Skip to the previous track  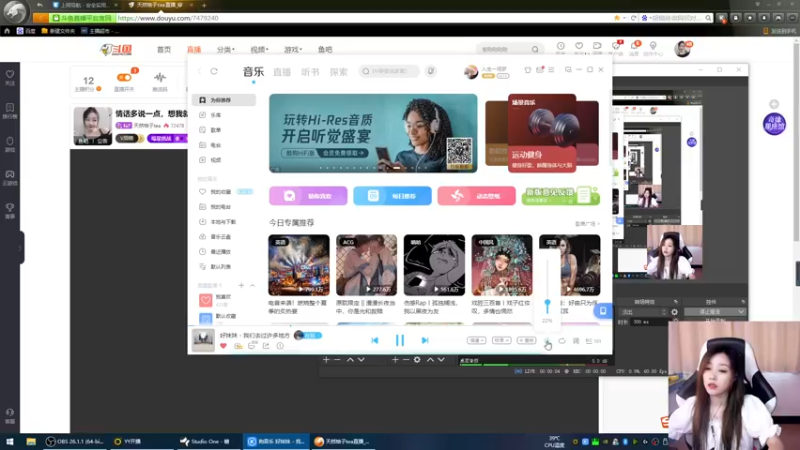[375, 340]
